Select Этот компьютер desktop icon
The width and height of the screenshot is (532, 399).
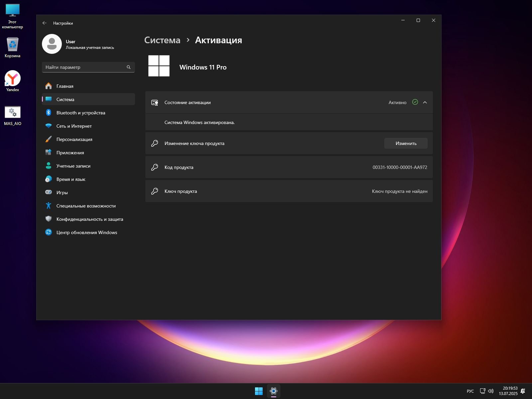tap(13, 17)
